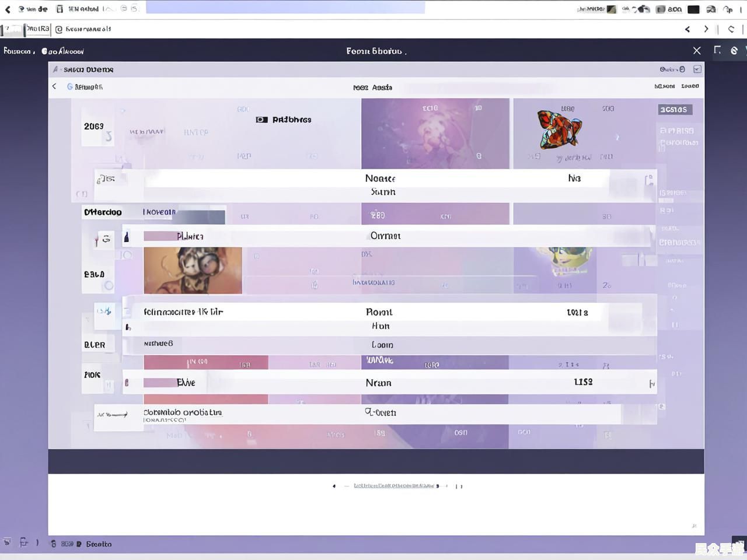Click the panel icon right of the X

717,51
